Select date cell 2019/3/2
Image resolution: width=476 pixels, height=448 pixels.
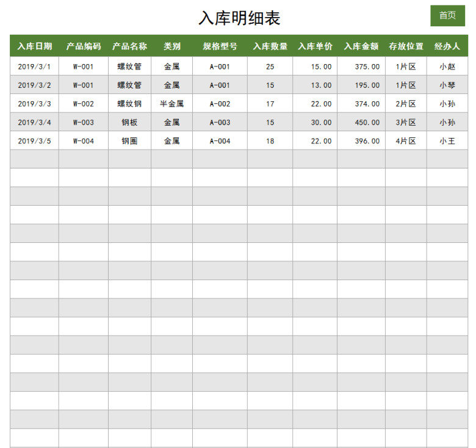click(34, 85)
